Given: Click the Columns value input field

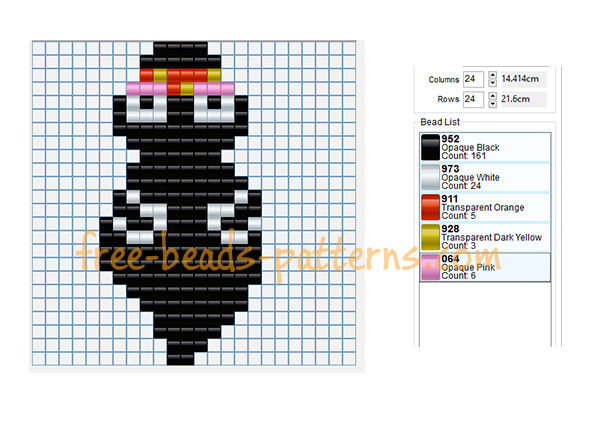Looking at the screenshot, I should tap(473, 79).
